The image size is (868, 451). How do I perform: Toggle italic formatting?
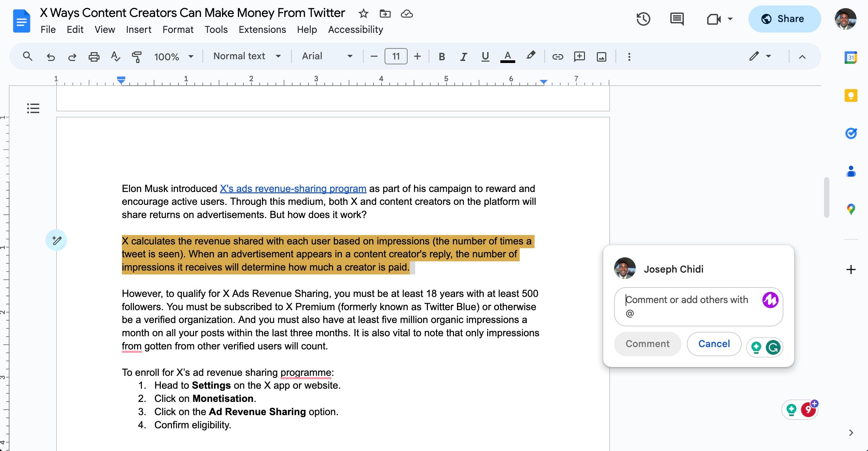tap(463, 57)
